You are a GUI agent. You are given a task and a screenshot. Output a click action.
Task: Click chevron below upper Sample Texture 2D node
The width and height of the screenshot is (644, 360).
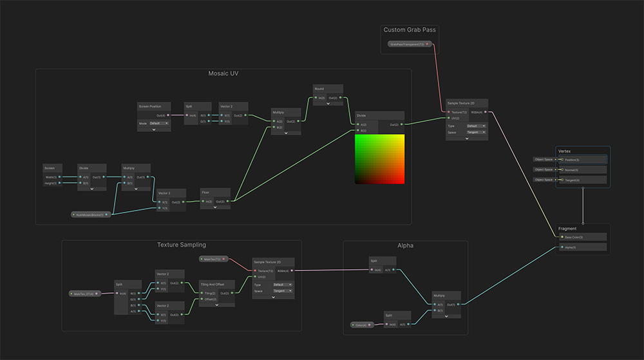point(467,138)
